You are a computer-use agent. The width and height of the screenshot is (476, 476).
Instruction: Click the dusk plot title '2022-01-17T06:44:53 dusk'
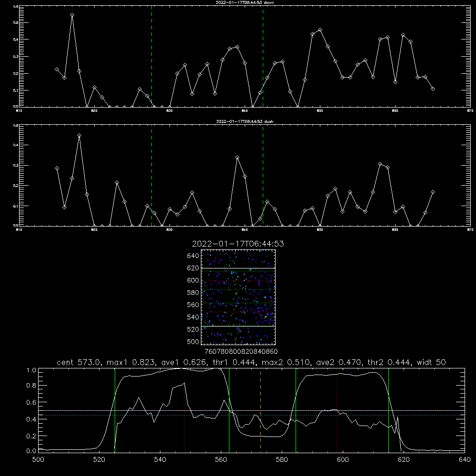[x=245, y=121]
